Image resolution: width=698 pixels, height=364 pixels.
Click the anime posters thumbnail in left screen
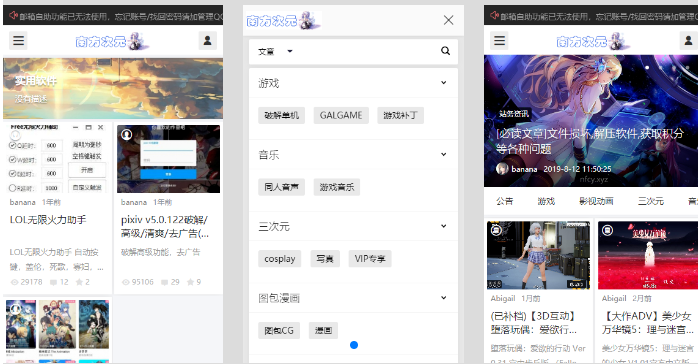coord(57,330)
